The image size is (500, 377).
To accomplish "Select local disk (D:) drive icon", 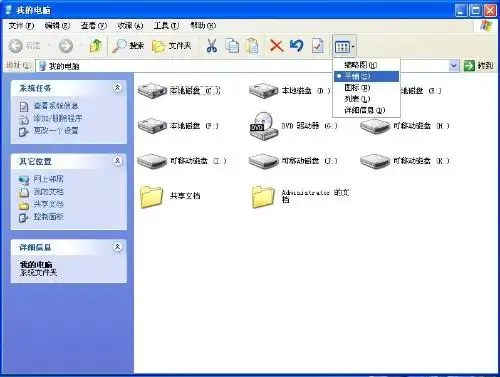I will point(263,91).
